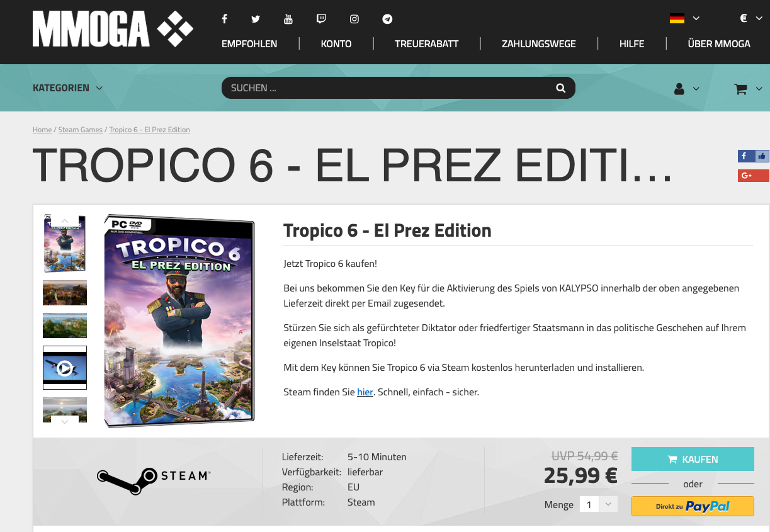Open the user account dropdown

[686, 89]
